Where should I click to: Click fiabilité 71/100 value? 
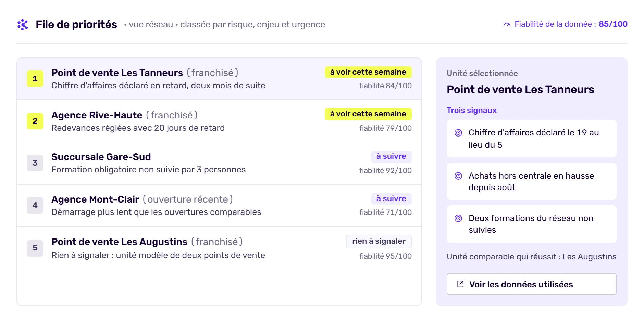tap(385, 212)
